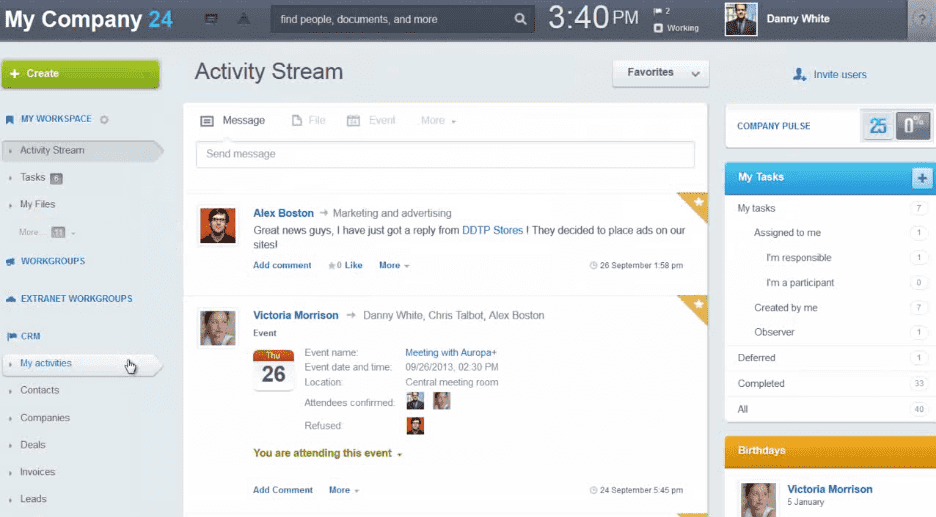The height and width of the screenshot is (517, 936).
Task: Open the 'Meeting with Auropa+' link
Action: pos(450,353)
